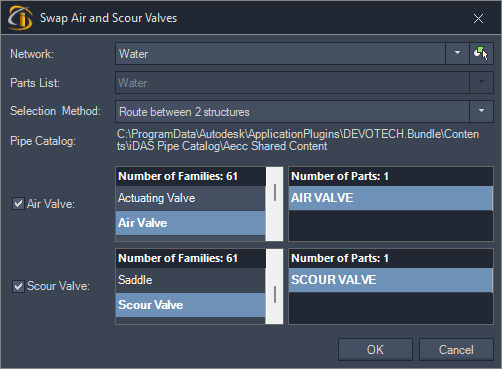Click the Route between 2 structures combo box
The height and width of the screenshot is (369, 502).
click(293, 111)
